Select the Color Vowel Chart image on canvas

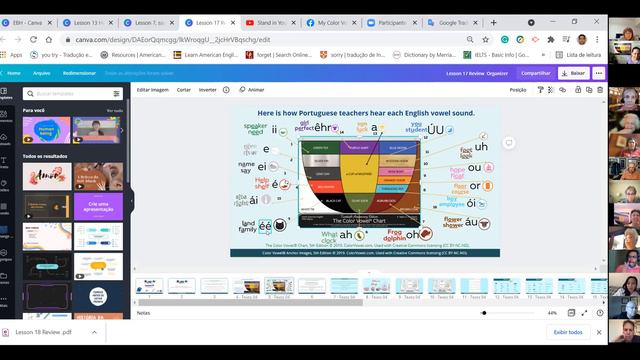359,184
